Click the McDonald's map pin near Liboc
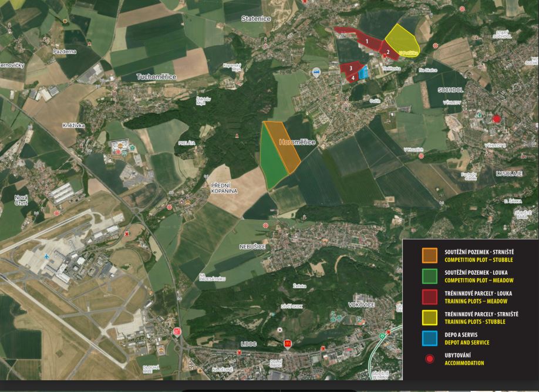This screenshot has width=539, height=392. click(288, 343)
